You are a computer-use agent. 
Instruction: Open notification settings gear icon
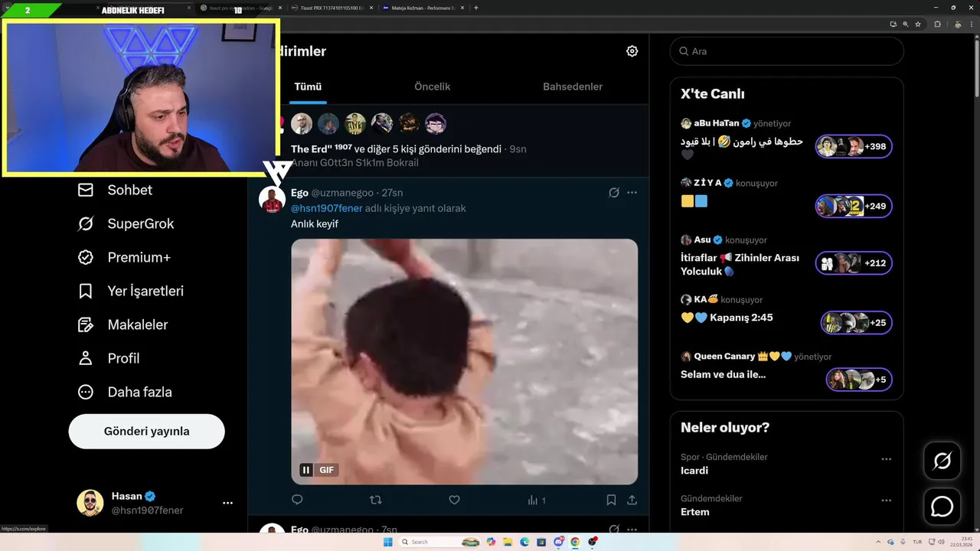tap(632, 51)
